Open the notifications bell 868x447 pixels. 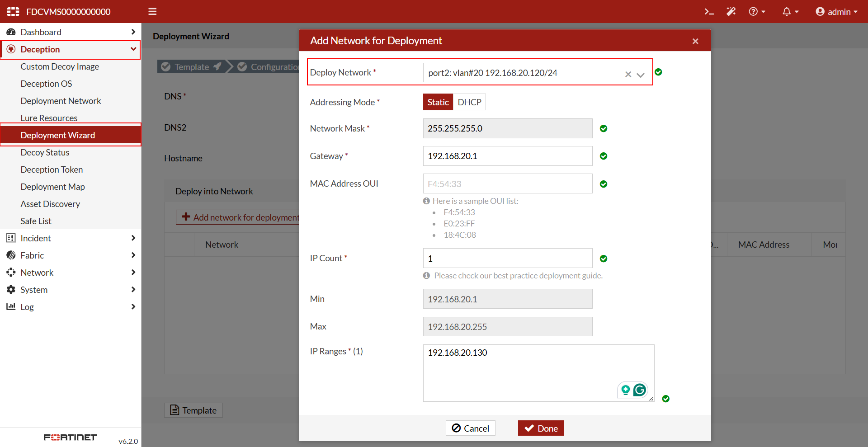pos(788,11)
